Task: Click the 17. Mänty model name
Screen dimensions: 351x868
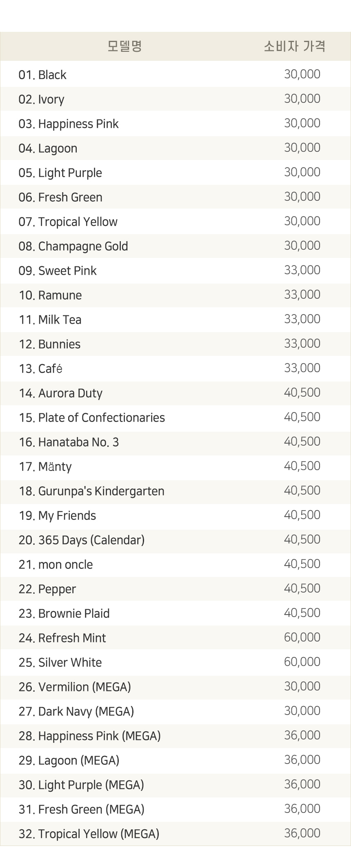Action: 45,467
